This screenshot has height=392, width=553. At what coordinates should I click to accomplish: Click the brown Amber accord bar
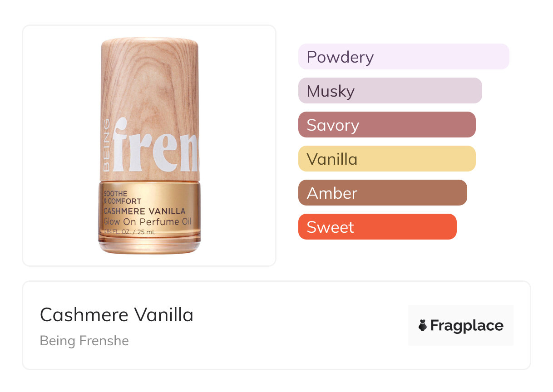pos(382,193)
